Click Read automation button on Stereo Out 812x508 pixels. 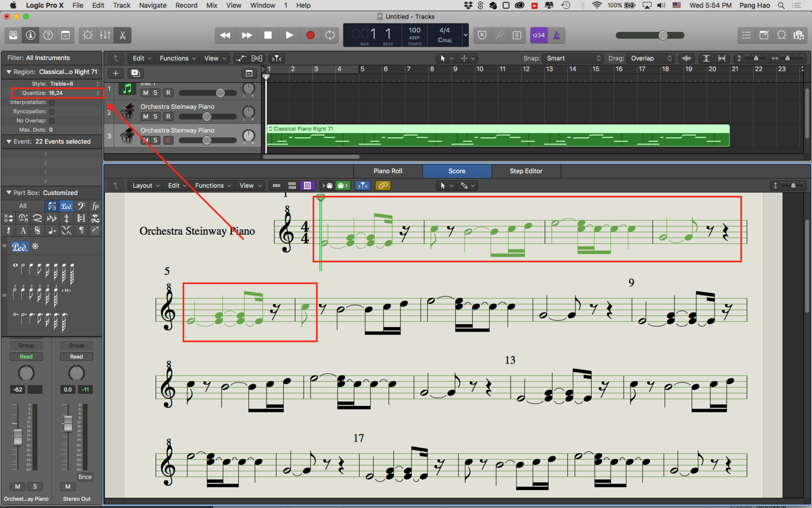click(x=76, y=357)
